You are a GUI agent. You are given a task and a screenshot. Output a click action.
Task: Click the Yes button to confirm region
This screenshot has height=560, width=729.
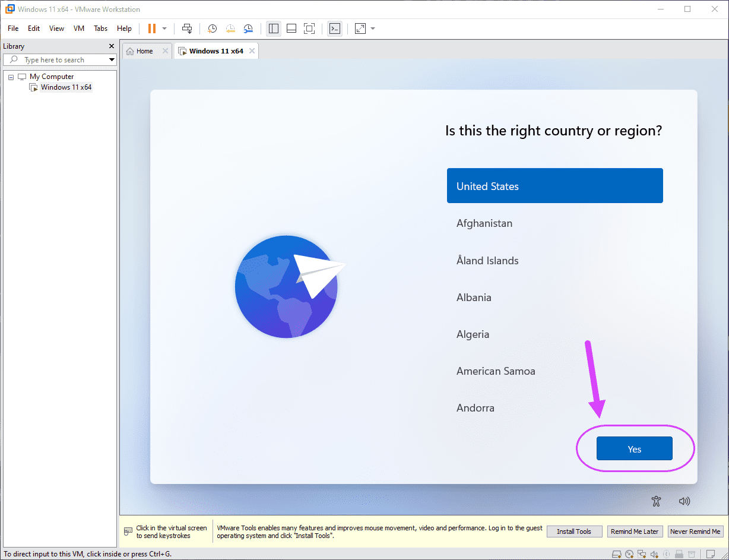click(634, 449)
